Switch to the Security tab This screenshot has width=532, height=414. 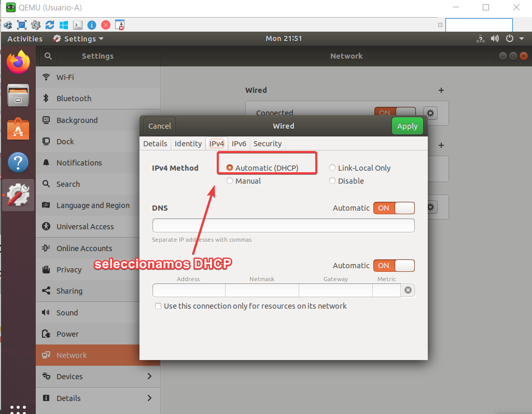268,144
